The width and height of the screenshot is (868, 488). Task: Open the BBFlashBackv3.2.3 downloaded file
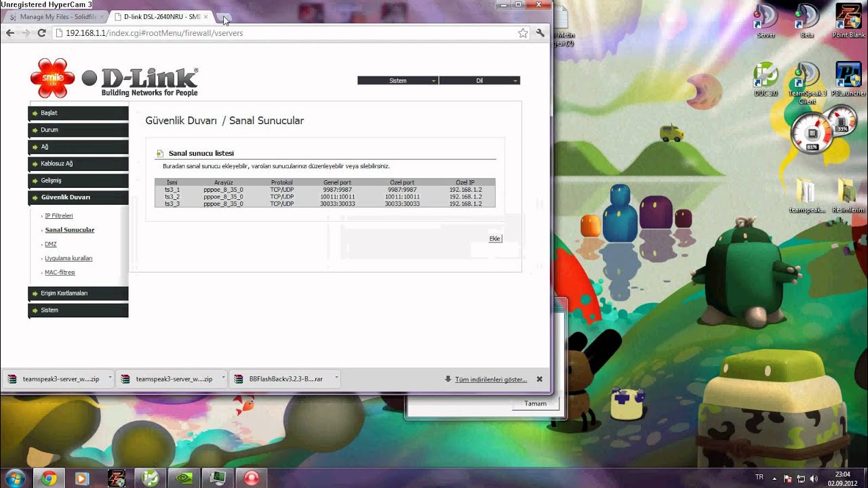279,379
